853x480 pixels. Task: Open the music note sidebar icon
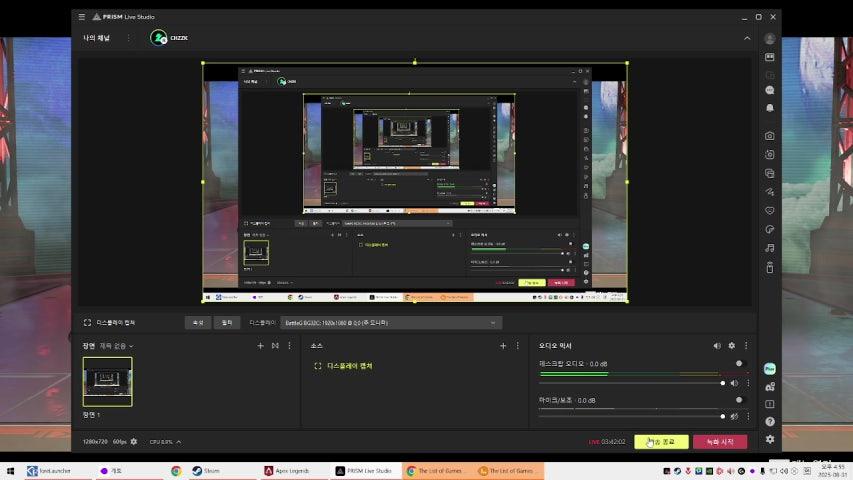pos(770,248)
